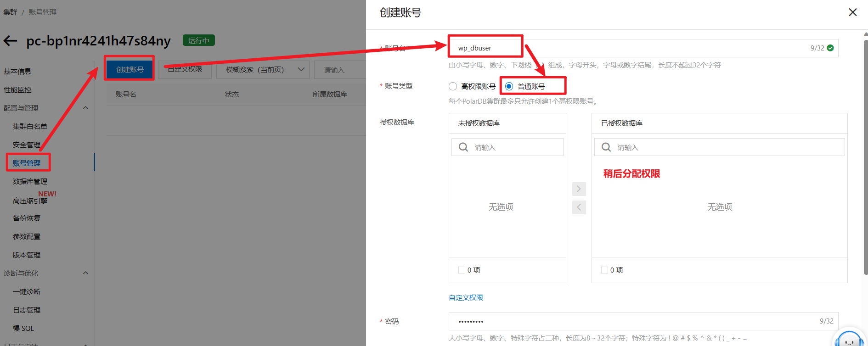
Task: Open 备份恢复 menu item
Action: (x=27, y=218)
